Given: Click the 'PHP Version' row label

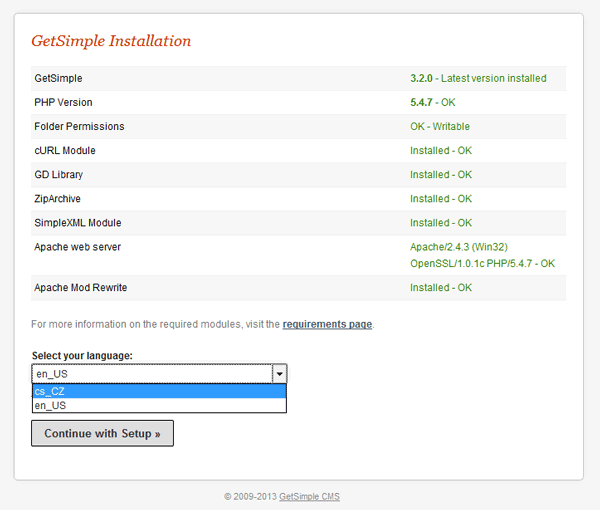Looking at the screenshot, I should coord(63,103).
